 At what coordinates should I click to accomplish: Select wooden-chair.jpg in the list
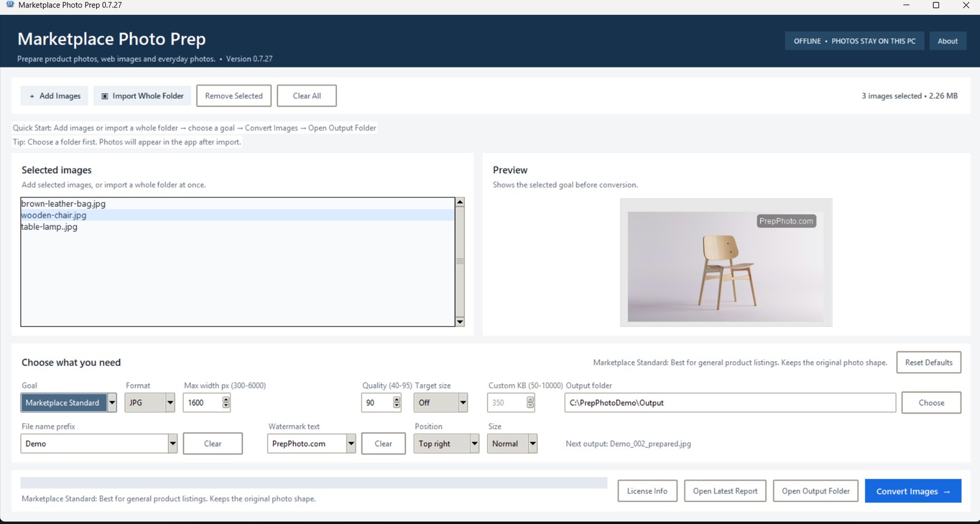(238, 215)
